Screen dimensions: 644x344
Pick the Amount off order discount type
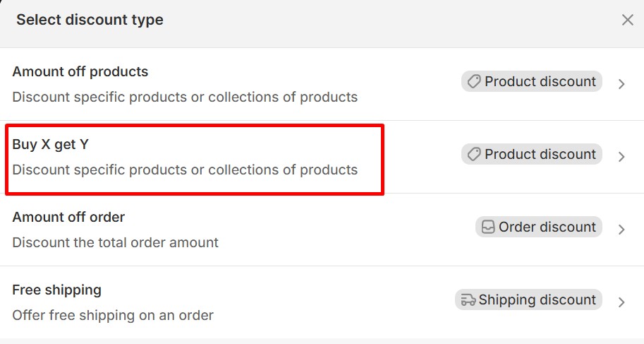click(68, 218)
